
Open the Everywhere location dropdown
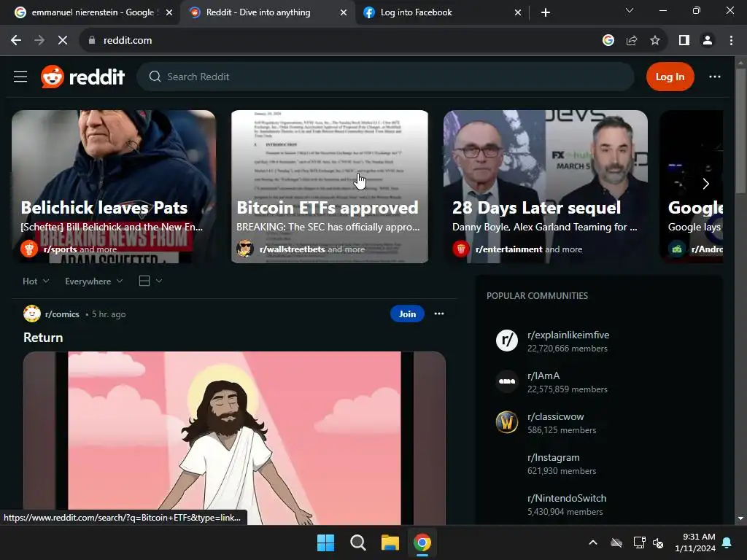click(x=94, y=281)
